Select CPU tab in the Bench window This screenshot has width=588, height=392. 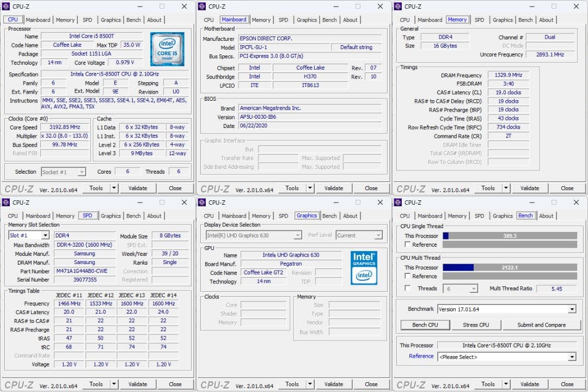point(405,216)
